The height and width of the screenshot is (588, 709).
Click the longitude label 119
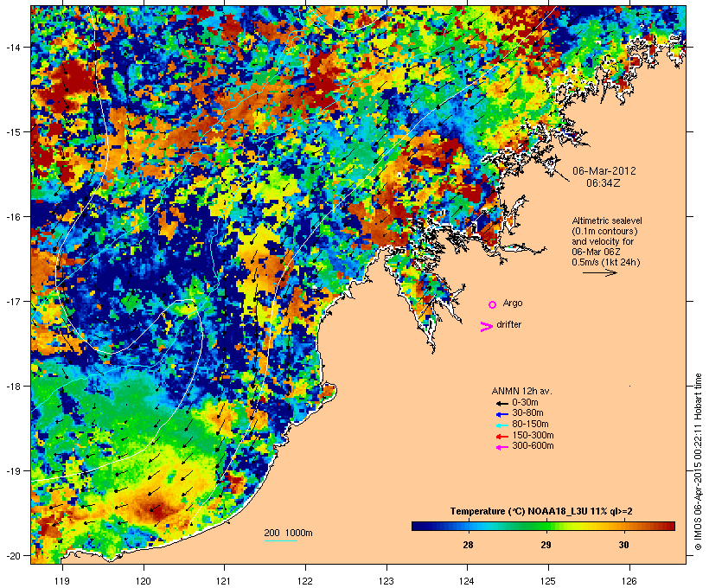tap(62, 581)
